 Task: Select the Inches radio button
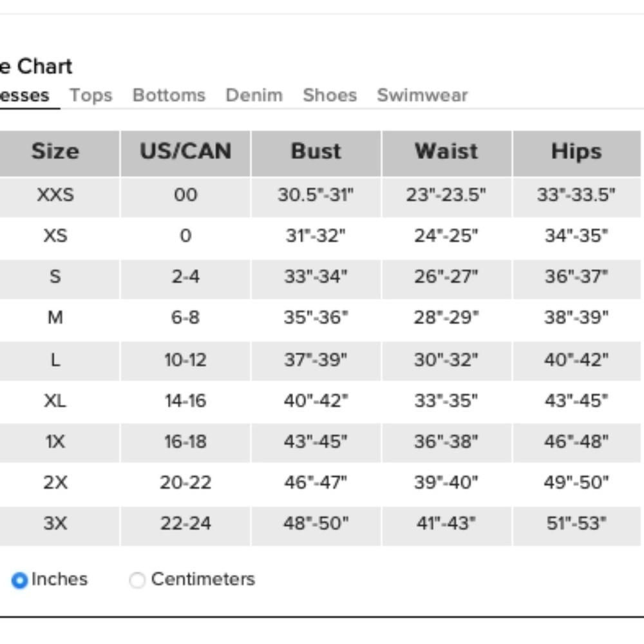[x=19, y=580]
